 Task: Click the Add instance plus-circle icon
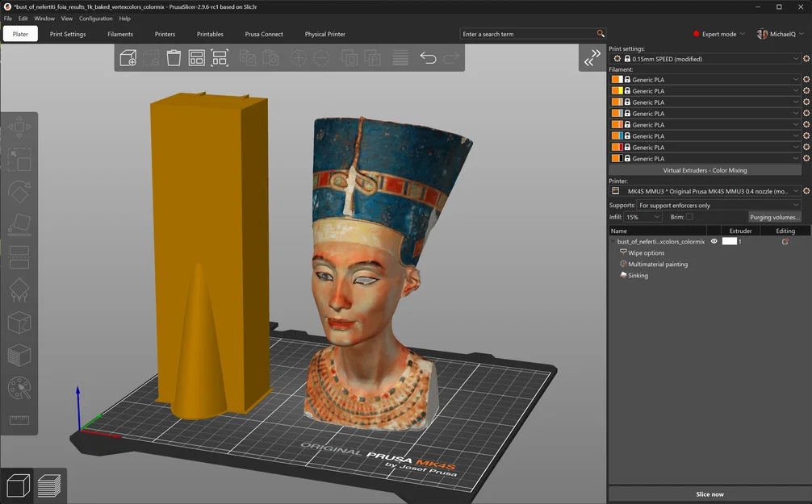pyautogui.click(x=299, y=57)
